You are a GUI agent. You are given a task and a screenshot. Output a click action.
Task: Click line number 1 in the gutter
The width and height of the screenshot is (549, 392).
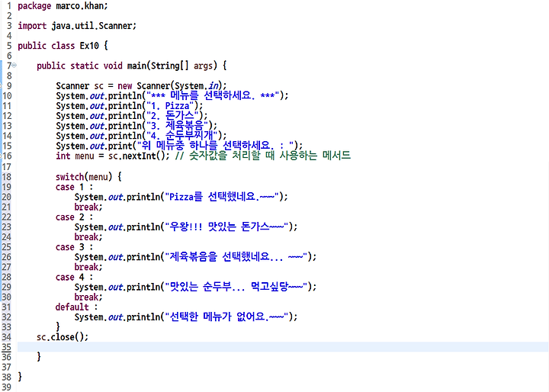pos(8,6)
